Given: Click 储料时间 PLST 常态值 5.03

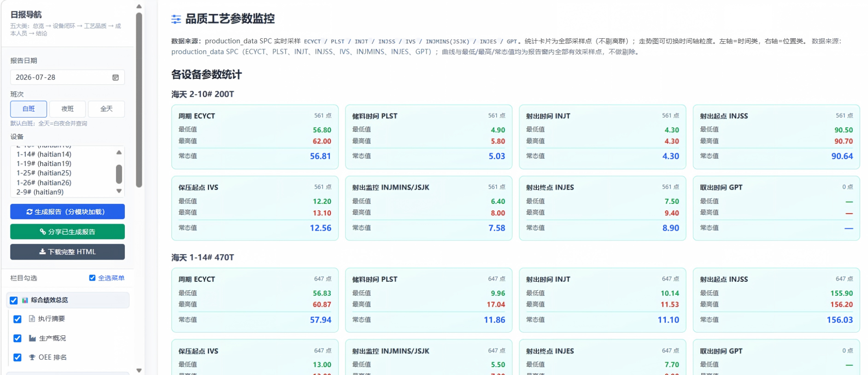Looking at the screenshot, I should coord(497,156).
